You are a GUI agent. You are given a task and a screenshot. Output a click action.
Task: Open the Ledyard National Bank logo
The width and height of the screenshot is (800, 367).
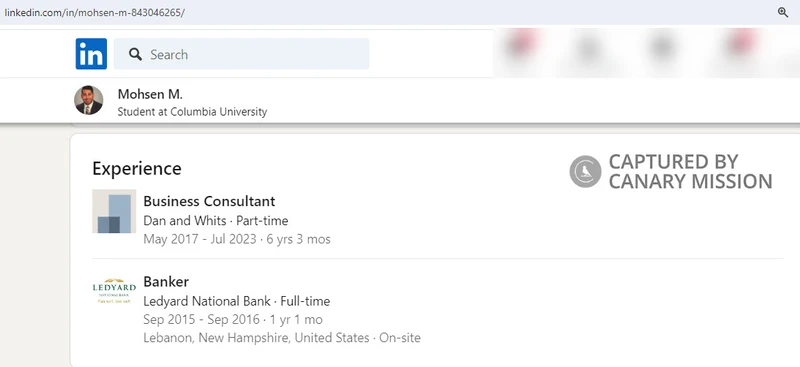114,291
